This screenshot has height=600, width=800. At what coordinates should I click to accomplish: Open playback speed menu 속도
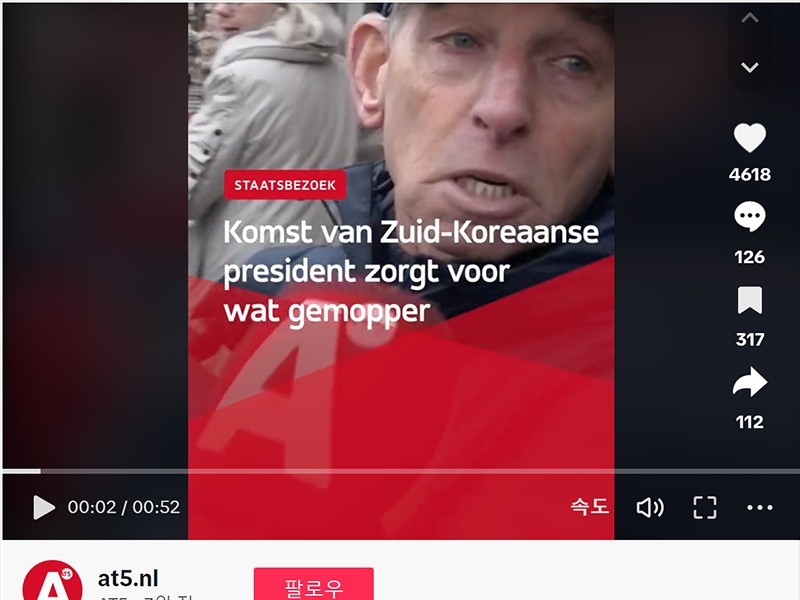589,507
